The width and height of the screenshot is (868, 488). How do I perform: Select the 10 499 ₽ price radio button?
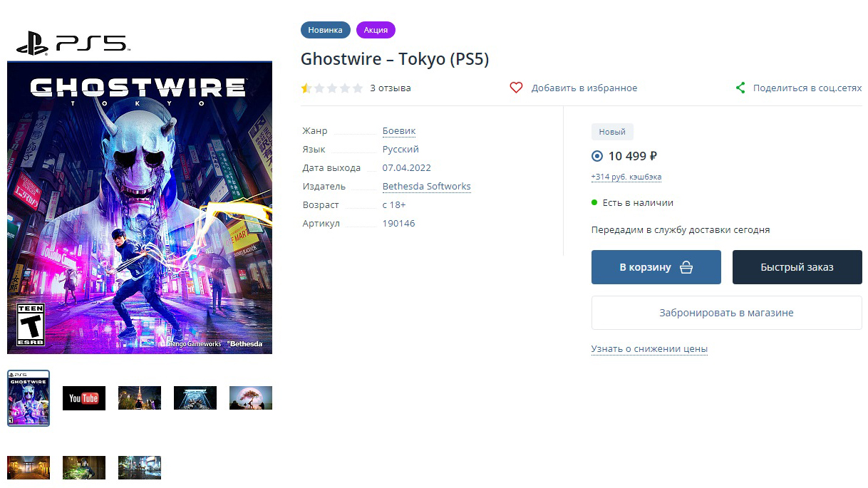point(597,156)
